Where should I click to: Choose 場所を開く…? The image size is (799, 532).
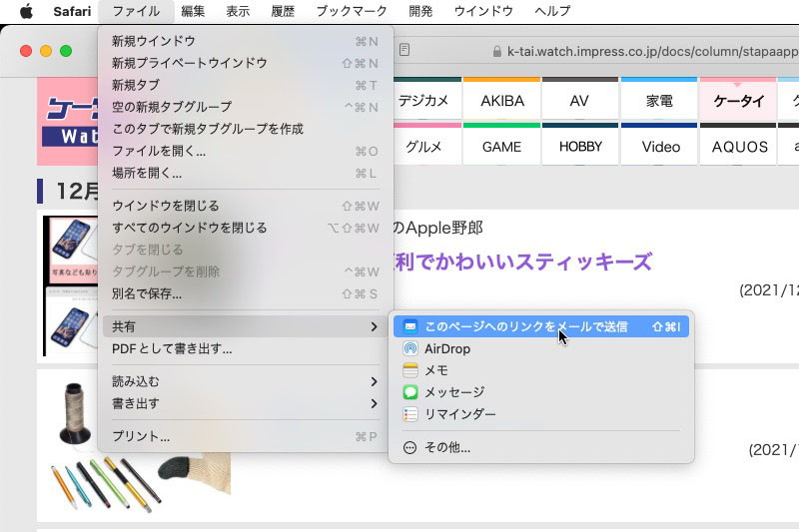245,173
